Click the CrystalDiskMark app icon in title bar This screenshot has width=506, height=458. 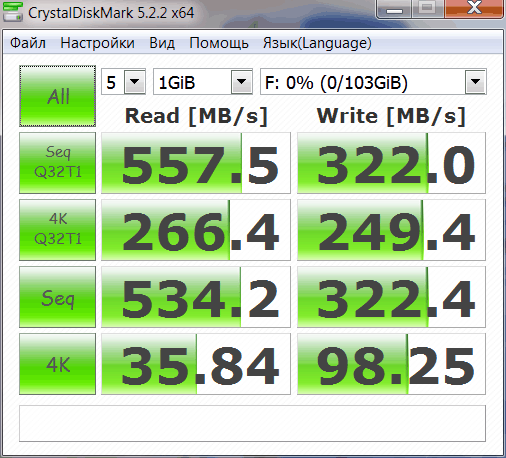pyautogui.click(x=13, y=12)
